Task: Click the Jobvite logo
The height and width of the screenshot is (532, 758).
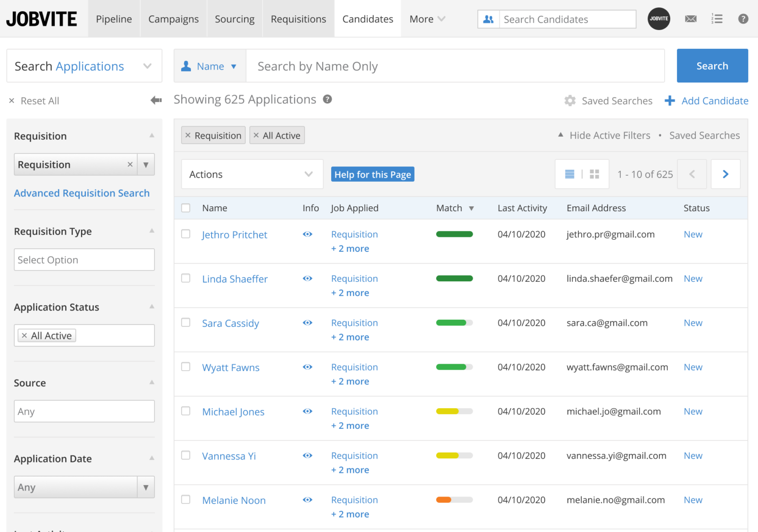Action: pyautogui.click(x=41, y=18)
